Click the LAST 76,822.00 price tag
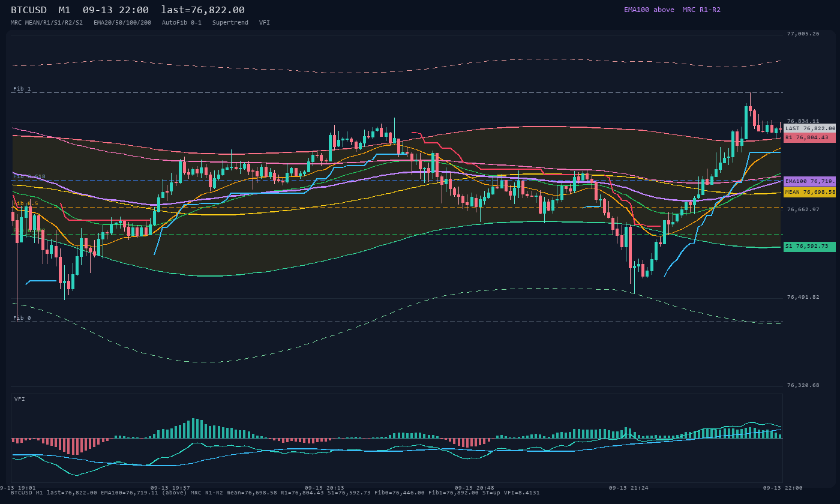Viewport: 840px width, 504px height. tap(809, 128)
